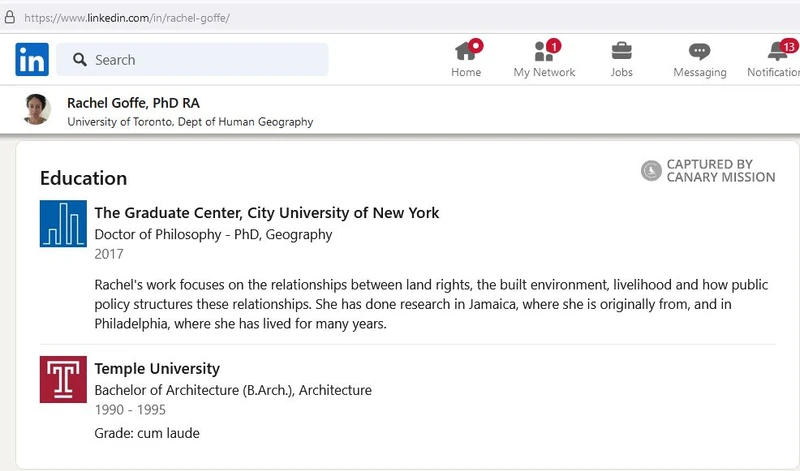
Task: Focus the LinkedIn Search field
Action: [192, 60]
